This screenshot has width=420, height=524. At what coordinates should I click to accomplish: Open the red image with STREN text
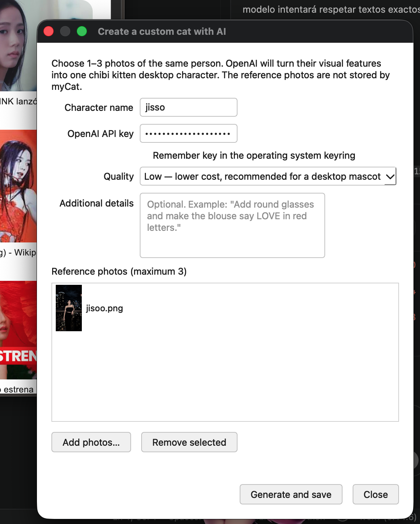click(18, 330)
